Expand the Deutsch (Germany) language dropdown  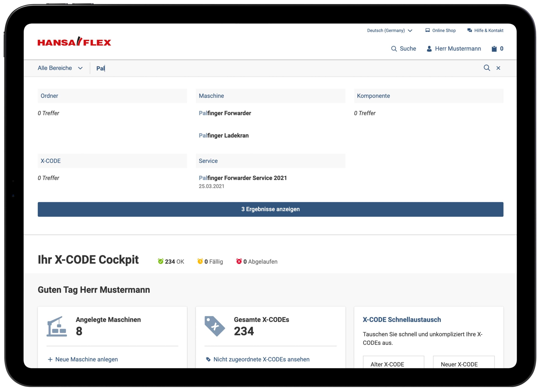(x=389, y=31)
